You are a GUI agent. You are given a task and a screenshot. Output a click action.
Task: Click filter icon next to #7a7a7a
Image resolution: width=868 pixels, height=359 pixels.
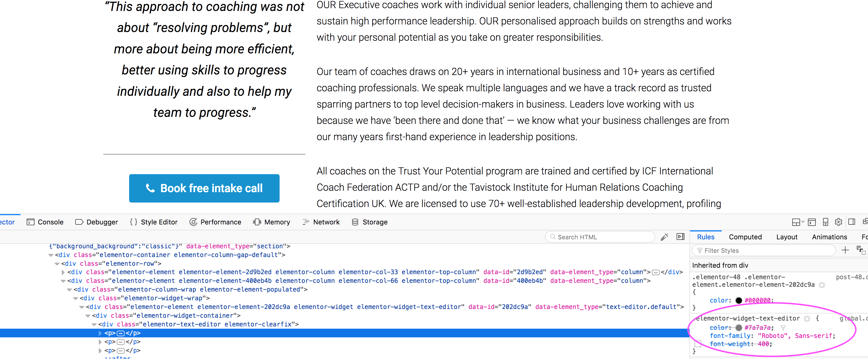783,328
